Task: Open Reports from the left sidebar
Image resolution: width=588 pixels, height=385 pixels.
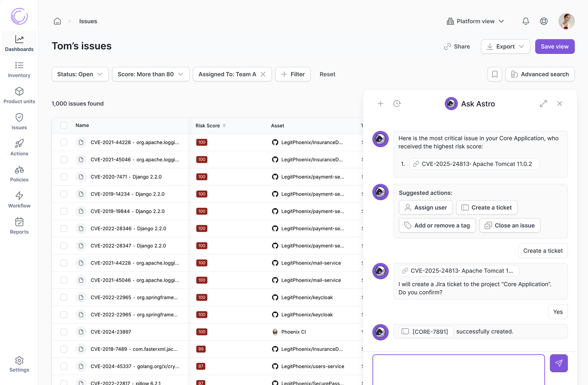Action: tap(19, 225)
